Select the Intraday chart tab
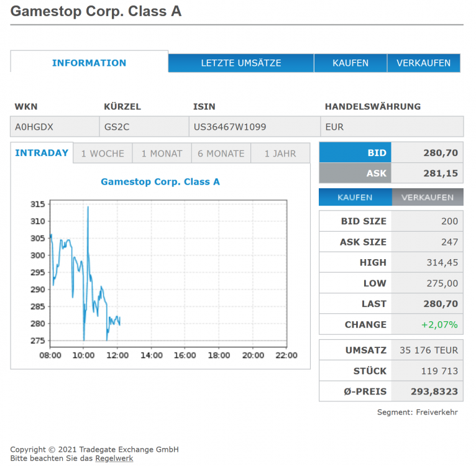 click(x=42, y=153)
